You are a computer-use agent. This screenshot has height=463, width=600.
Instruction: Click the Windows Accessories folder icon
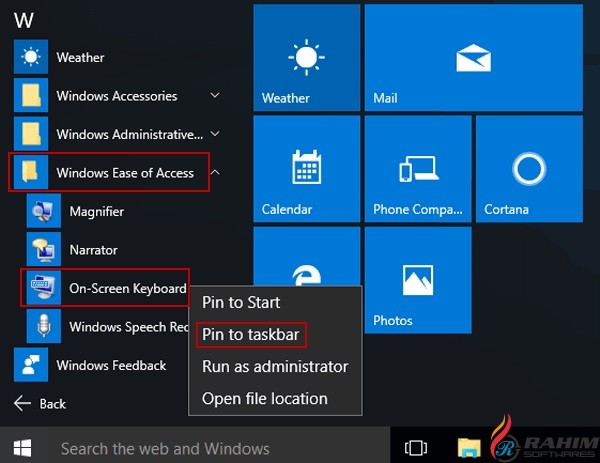point(31,95)
